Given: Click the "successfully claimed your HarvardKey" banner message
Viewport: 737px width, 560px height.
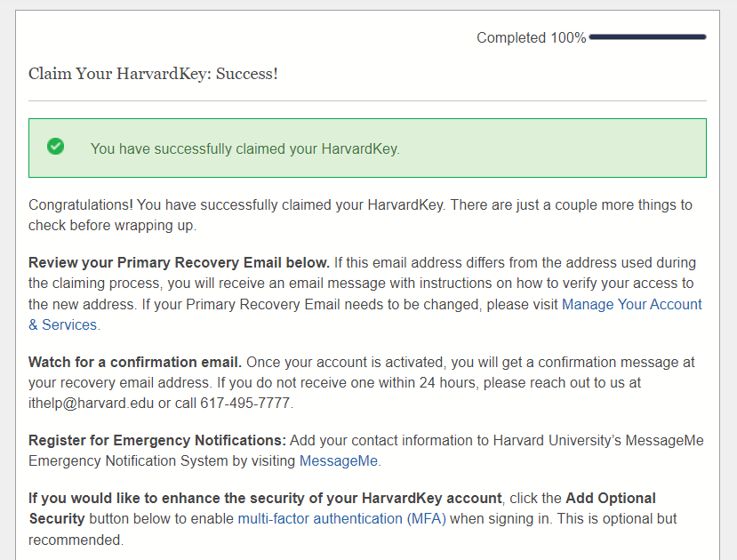Looking at the screenshot, I should [244, 148].
